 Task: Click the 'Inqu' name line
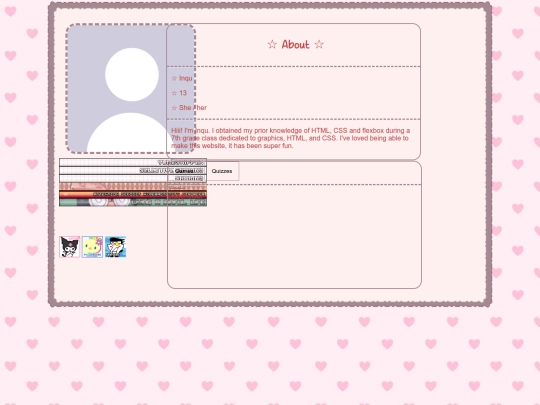182,78
